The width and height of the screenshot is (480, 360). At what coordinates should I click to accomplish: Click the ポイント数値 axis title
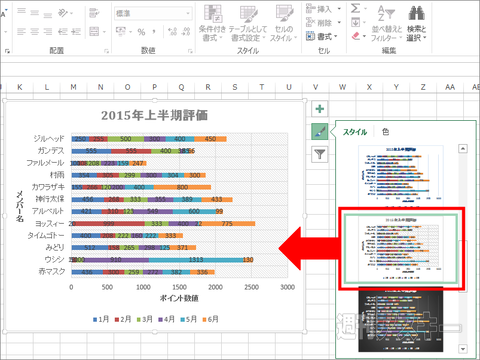(x=179, y=298)
